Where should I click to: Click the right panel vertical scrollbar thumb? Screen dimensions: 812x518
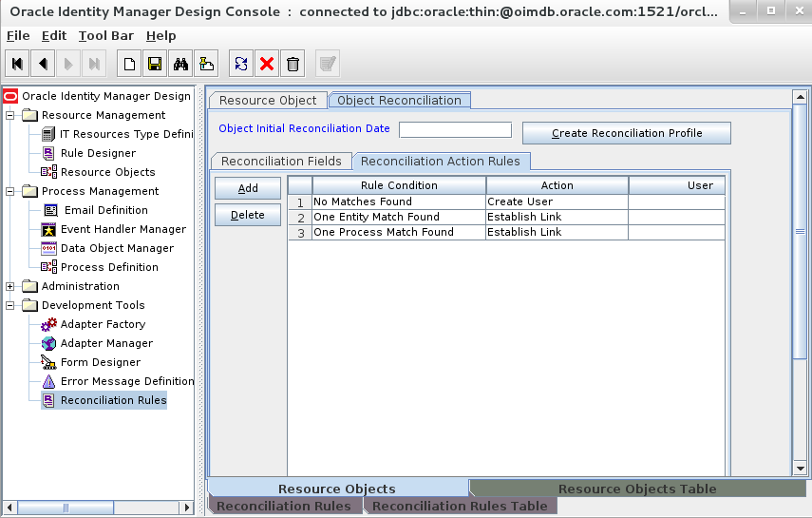pos(800,231)
